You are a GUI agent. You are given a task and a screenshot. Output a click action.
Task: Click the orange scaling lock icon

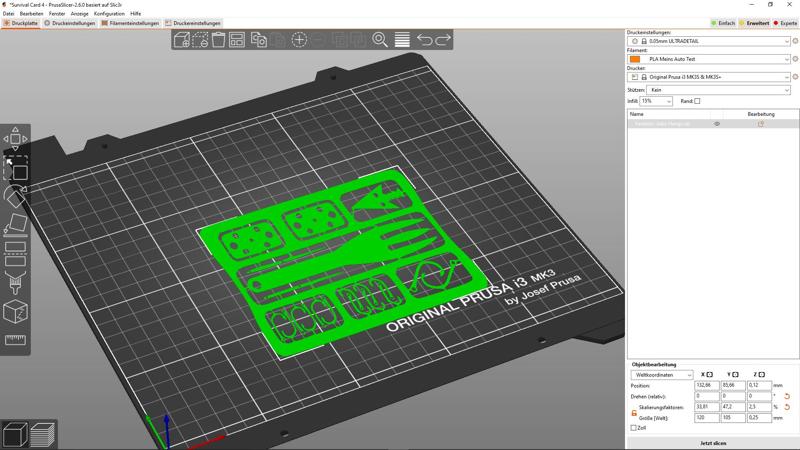click(634, 413)
